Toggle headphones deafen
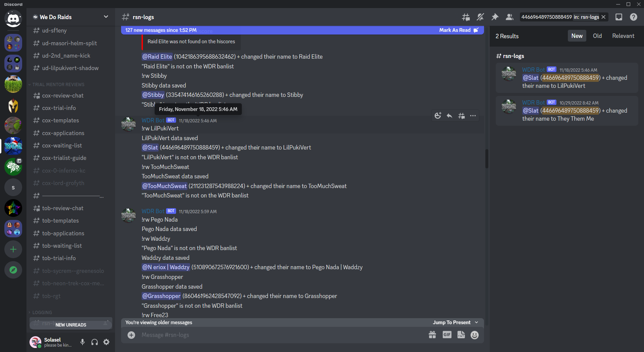Viewport: 644px width, 352px height. click(95, 342)
